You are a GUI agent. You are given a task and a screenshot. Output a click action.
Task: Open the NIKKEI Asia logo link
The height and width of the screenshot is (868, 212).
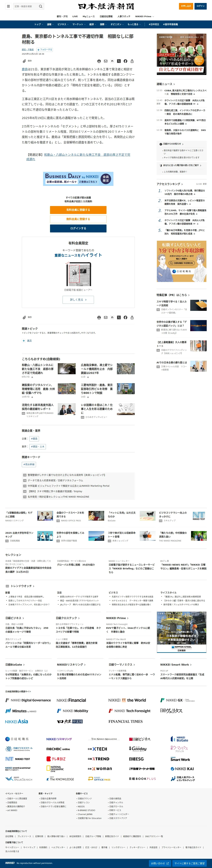[17, 721]
